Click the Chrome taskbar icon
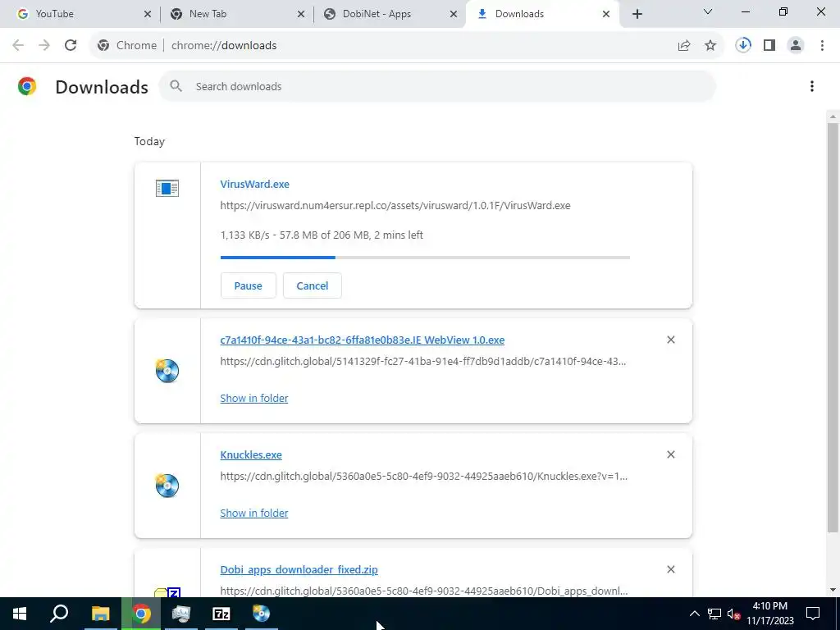Image resolution: width=840 pixels, height=630 pixels. (x=141, y=614)
